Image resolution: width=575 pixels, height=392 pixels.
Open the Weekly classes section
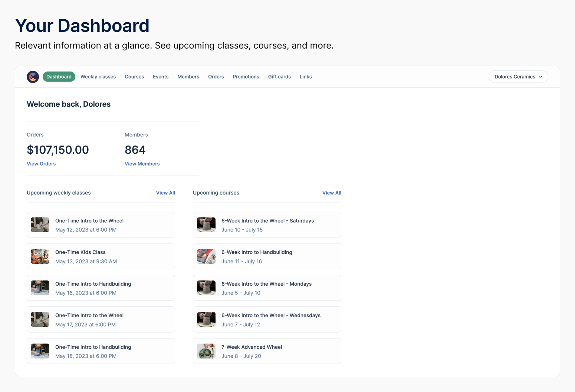tap(98, 77)
